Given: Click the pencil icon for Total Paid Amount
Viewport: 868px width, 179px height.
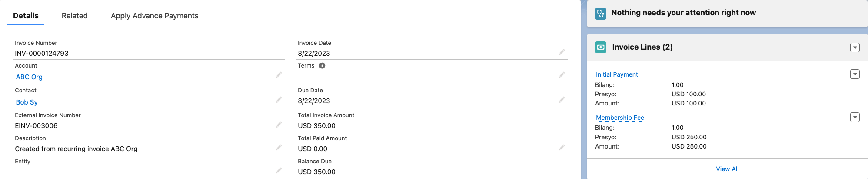Looking at the screenshot, I should [x=562, y=148].
